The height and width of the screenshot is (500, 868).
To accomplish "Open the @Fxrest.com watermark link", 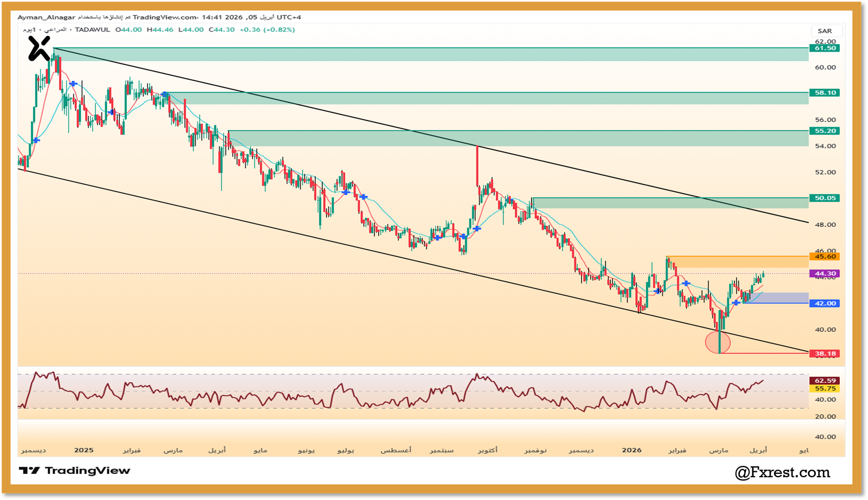I will point(782,472).
